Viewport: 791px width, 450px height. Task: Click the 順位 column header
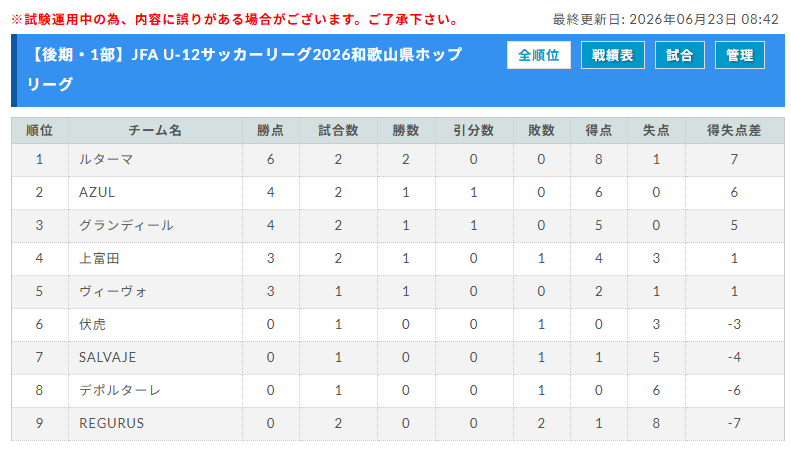click(x=39, y=131)
